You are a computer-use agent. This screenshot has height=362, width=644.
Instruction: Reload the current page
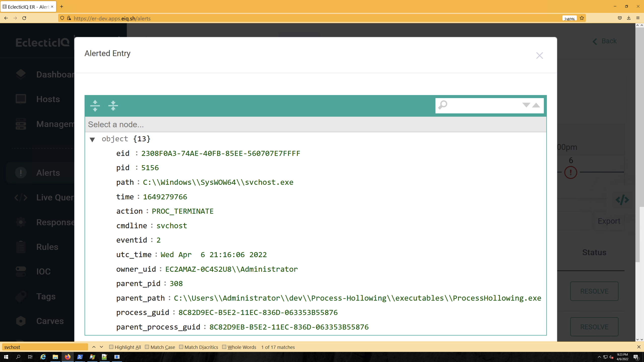24,18
